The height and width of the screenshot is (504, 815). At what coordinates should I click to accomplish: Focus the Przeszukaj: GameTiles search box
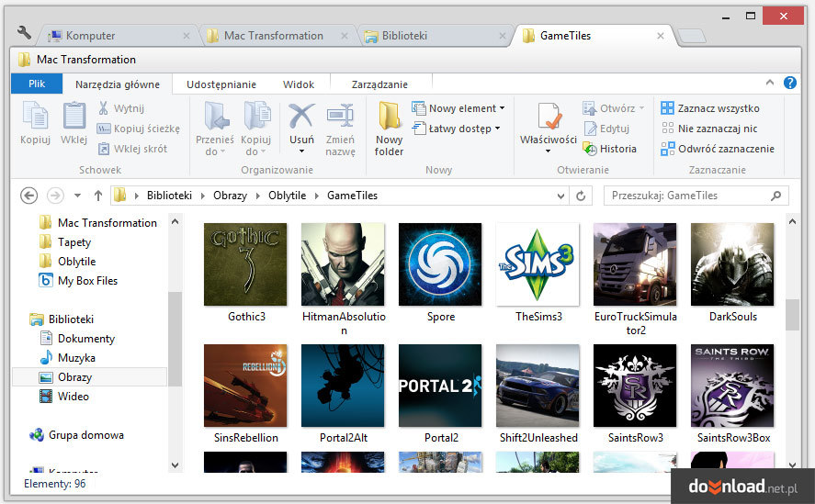point(696,196)
